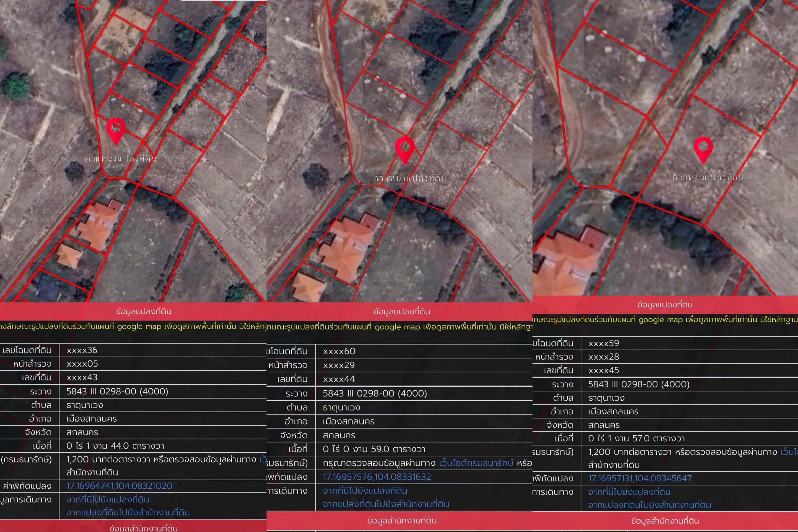This screenshot has height=532, width=798.
Task: Click 'ข้อมูลสำนักงานที่ดิน' header in right panel
Action: tap(665, 521)
